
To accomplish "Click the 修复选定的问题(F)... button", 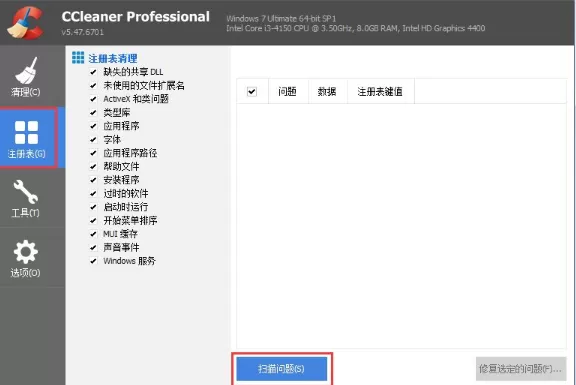I will coord(521,368).
